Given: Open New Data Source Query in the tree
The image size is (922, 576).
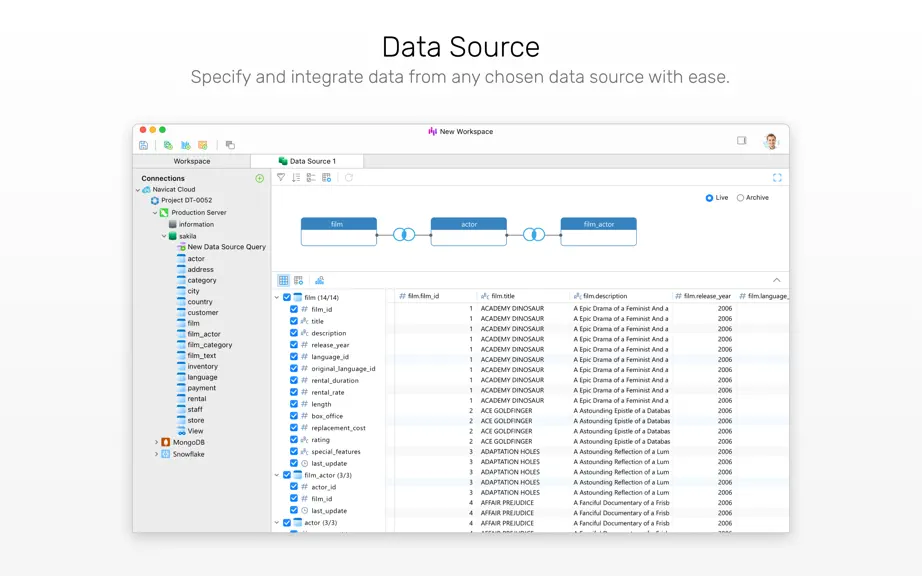Looking at the screenshot, I should [226, 247].
